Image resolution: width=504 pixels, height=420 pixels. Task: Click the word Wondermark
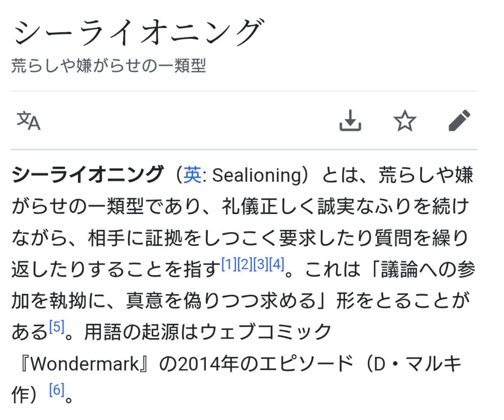84,364
